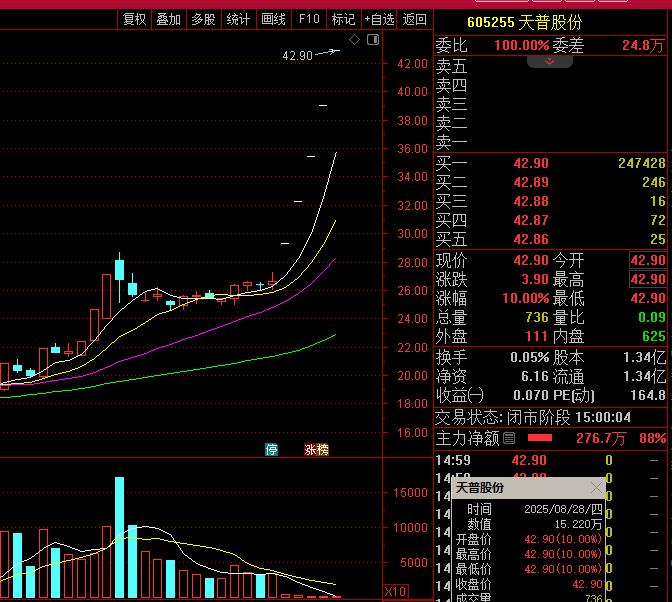Click 买一 volume 247428
The height and width of the screenshot is (602, 672).
(x=642, y=163)
